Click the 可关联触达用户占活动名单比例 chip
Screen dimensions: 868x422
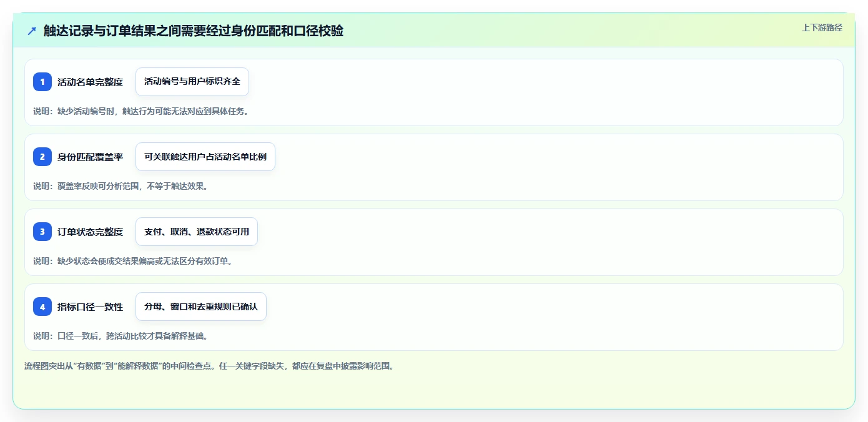pyautogui.click(x=205, y=157)
